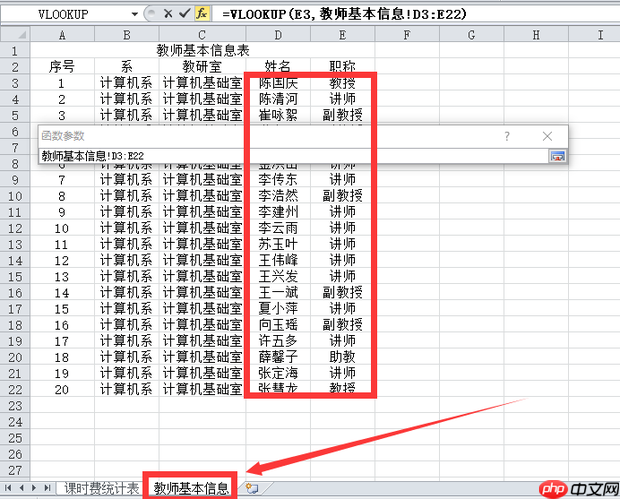Select row 27 header
The width and height of the screenshot is (620, 499).
click(x=15, y=470)
